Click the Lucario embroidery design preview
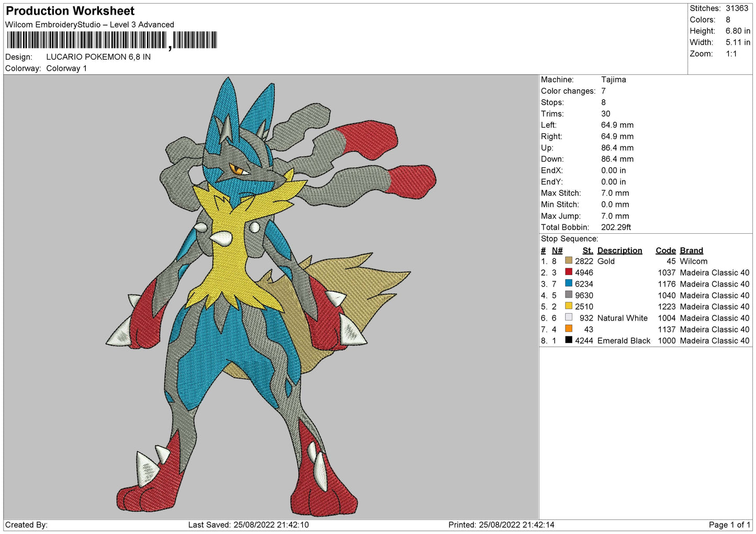Screen dimensions: 756x534 [271, 297]
